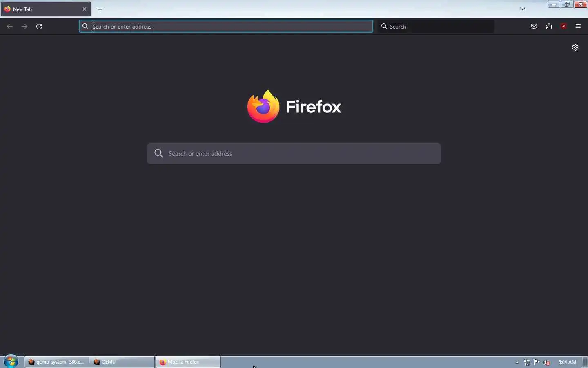Open network status tray icon
Viewport: 588px width, 368px height.
coord(527,362)
